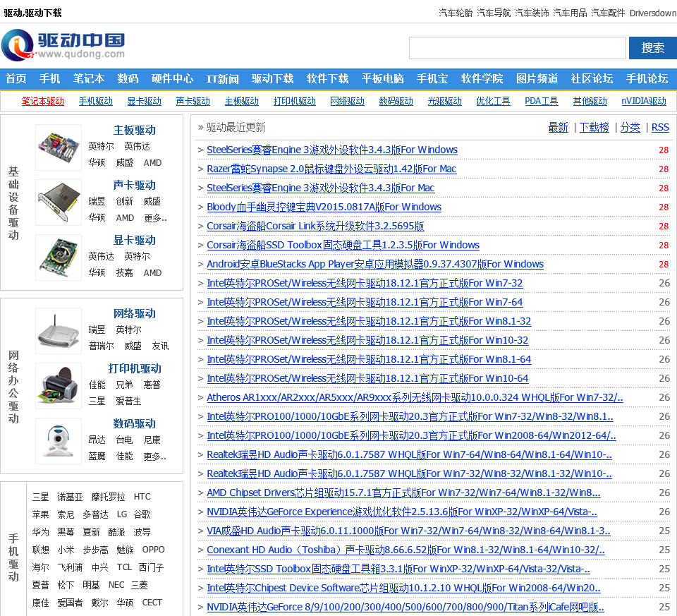Go to 首页 in the main navigation
Viewport: 677px width, 616px height.
coord(16,78)
